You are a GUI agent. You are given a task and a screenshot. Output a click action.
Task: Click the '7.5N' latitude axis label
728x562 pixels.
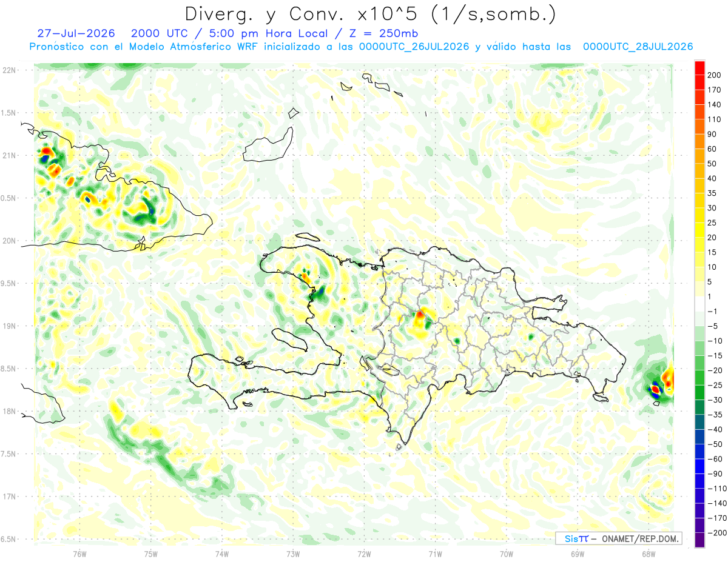point(9,454)
